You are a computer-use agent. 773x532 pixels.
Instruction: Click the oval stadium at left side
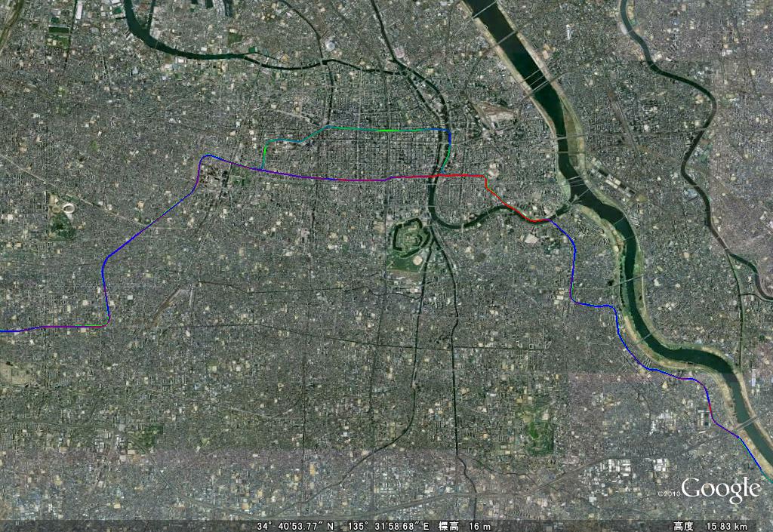coord(65,209)
